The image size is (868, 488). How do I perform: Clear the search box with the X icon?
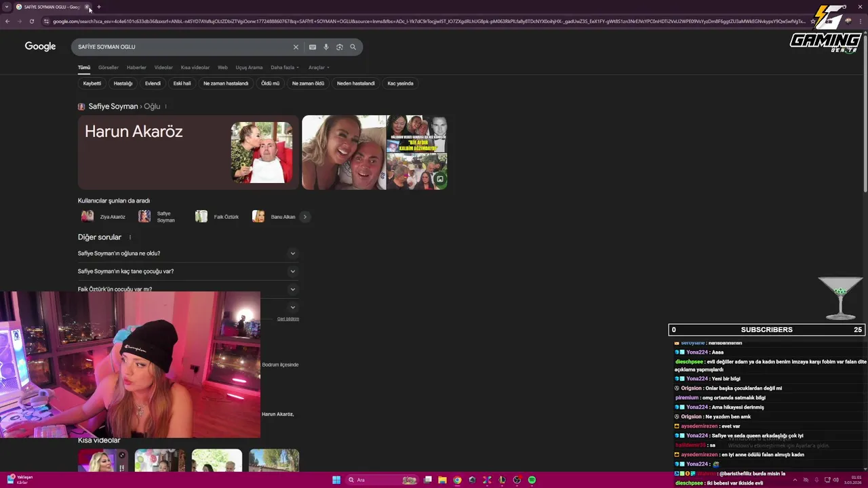296,47
